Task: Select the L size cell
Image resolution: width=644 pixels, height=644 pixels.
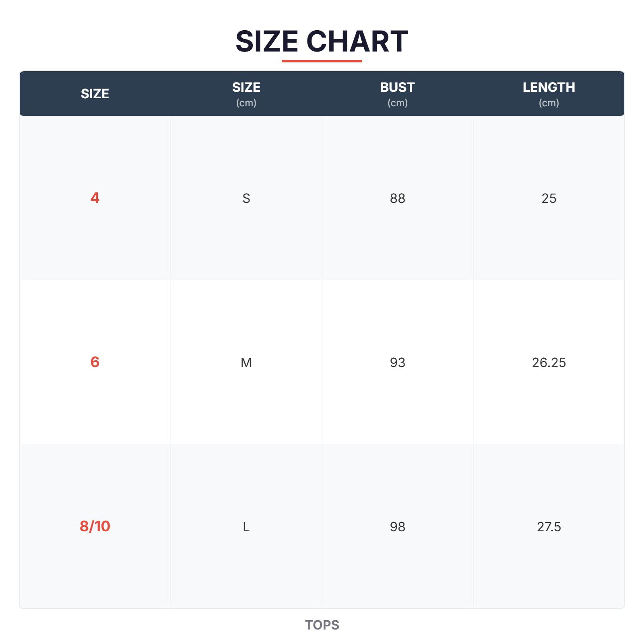Action: point(246,527)
